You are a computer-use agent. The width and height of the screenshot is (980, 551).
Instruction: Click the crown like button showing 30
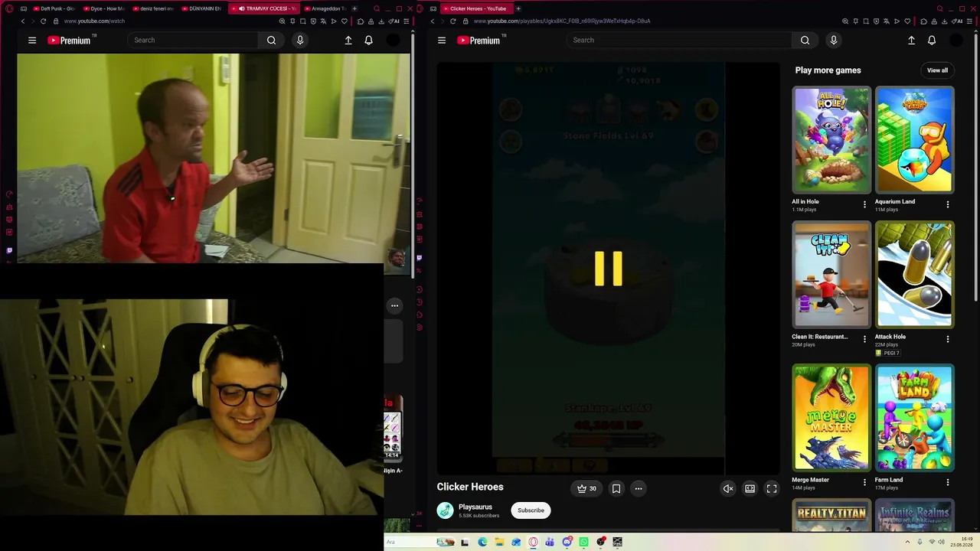587,488
